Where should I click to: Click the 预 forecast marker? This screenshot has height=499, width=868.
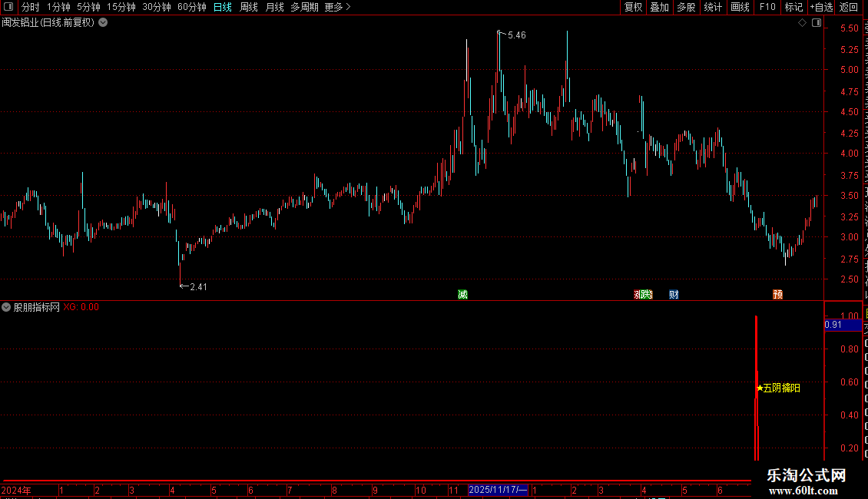point(778,294)
